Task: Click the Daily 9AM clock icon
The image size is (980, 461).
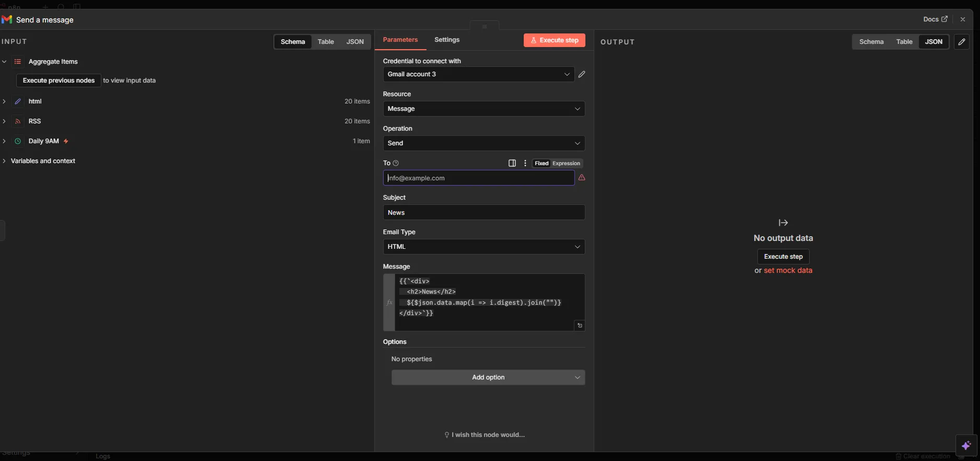Action: coord(18,141)
